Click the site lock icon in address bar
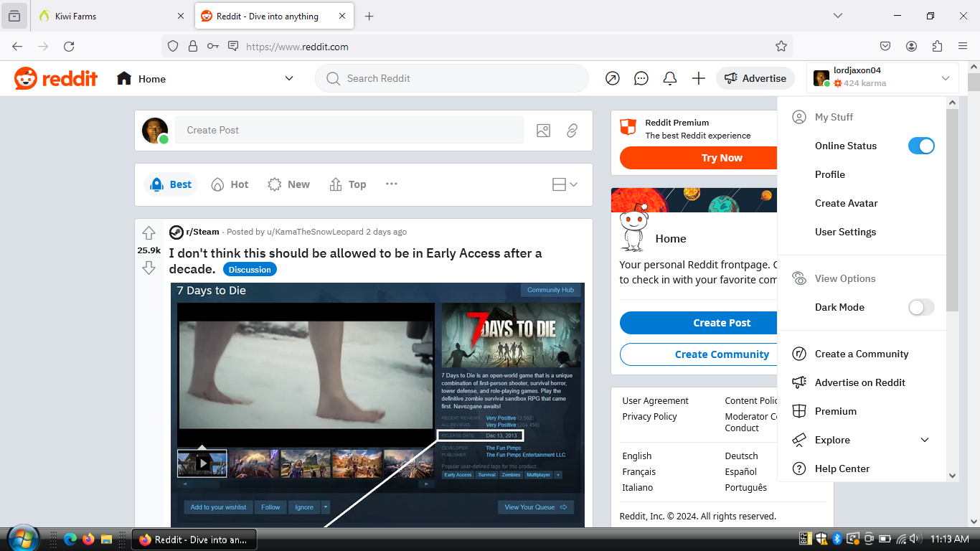 (x=192, y=46)
